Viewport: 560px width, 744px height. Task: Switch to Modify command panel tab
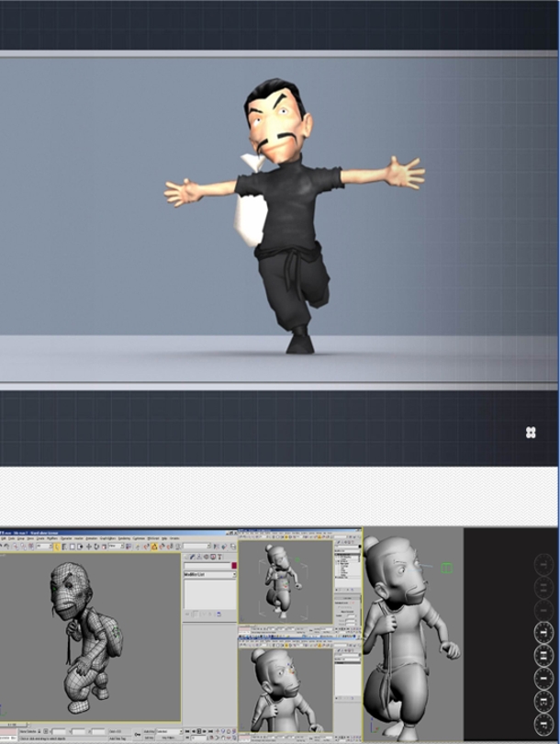[x=192, y=557]
